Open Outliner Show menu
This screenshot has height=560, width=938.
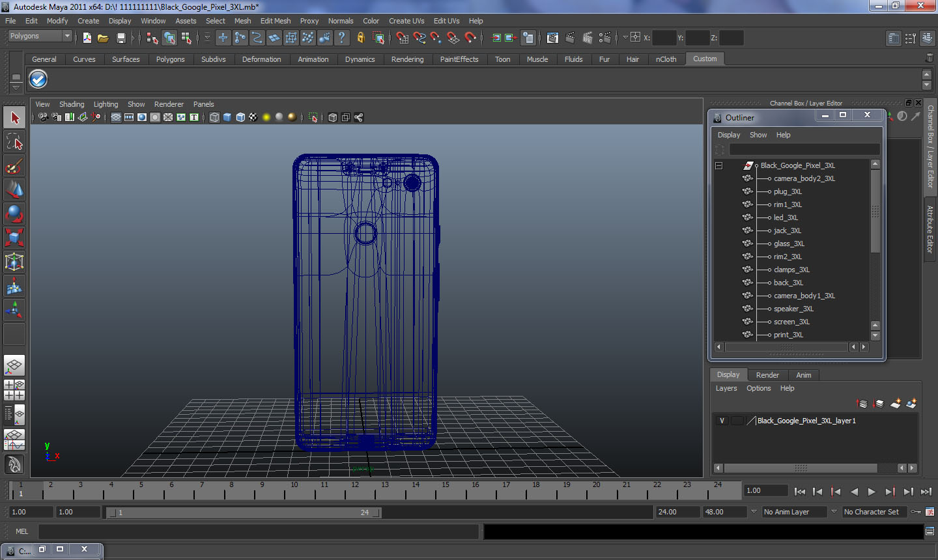pos(758,135)
